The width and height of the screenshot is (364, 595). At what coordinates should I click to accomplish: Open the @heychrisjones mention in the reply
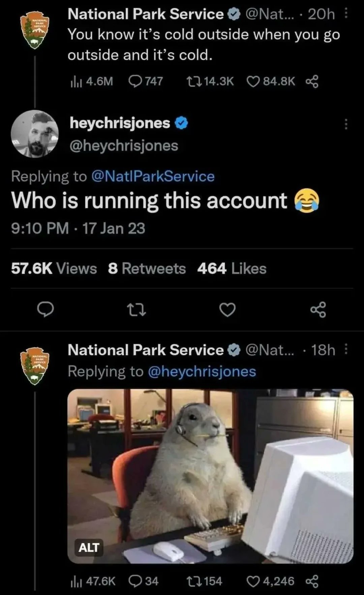click(x=202, y=371)
